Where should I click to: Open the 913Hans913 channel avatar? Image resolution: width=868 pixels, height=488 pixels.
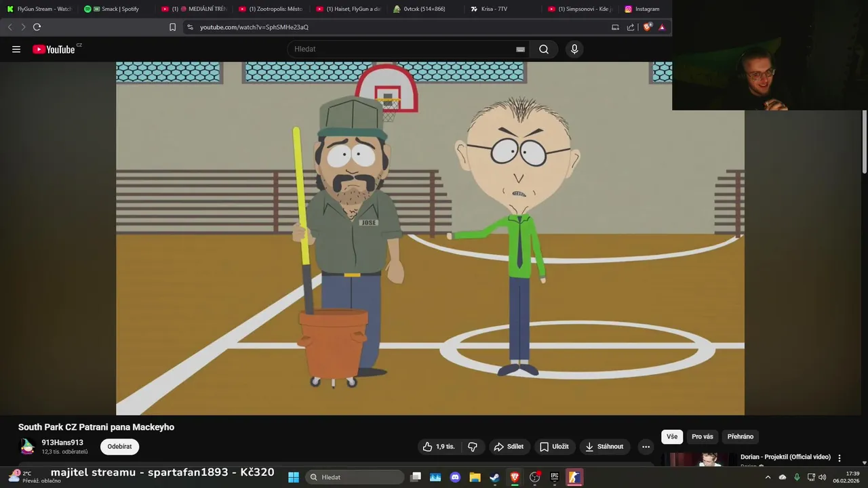(x=27, y=447)
